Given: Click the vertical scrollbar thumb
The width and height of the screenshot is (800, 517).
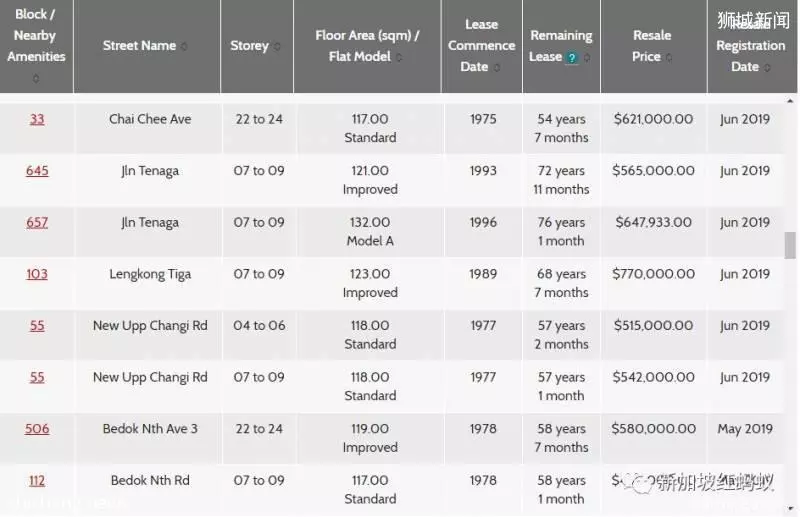Looking at the screenshot, I should 790,245.
